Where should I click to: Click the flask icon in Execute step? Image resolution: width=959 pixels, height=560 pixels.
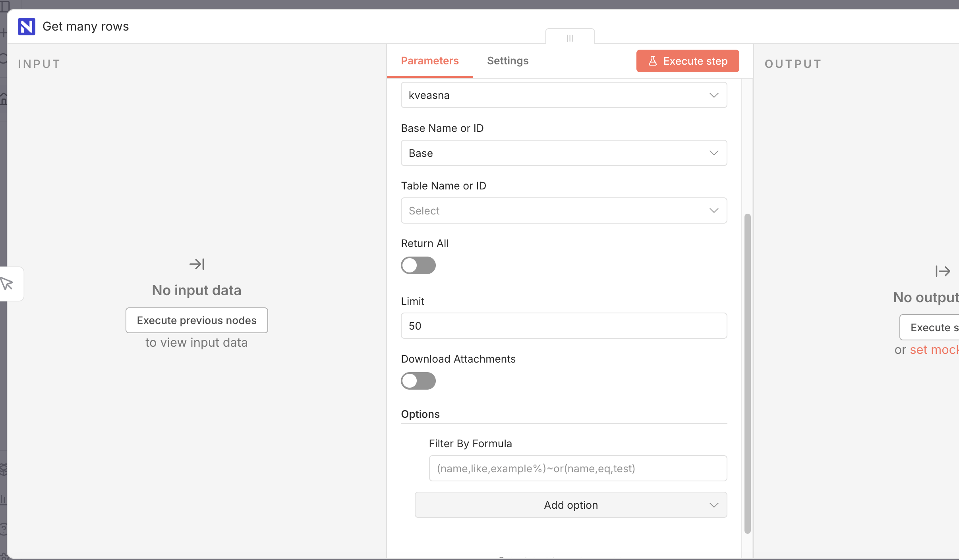pyautogui.click(x=652, y=61)
